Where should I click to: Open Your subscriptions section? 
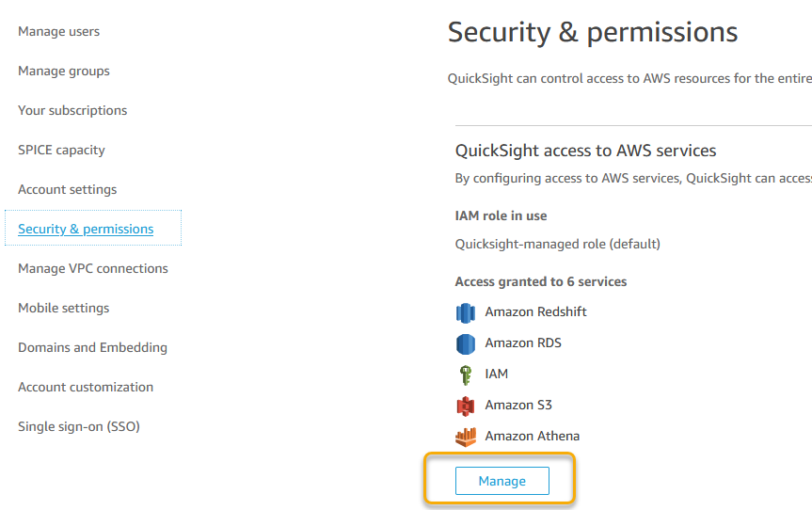point(72,111)
